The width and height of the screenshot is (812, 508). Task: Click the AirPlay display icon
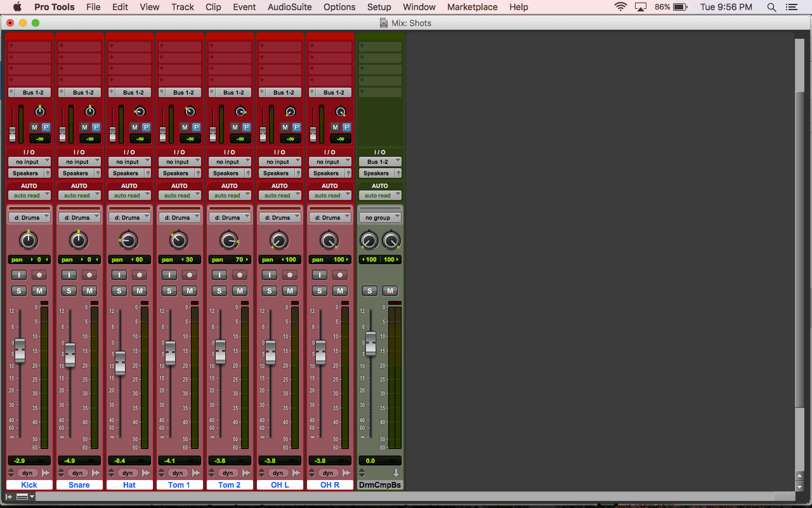coord(641,7)
